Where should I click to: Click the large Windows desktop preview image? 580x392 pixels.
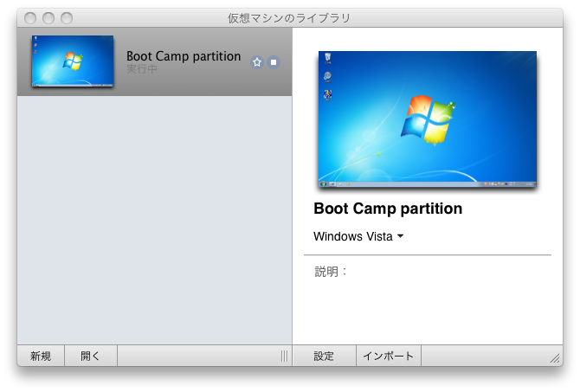[428, 119]
